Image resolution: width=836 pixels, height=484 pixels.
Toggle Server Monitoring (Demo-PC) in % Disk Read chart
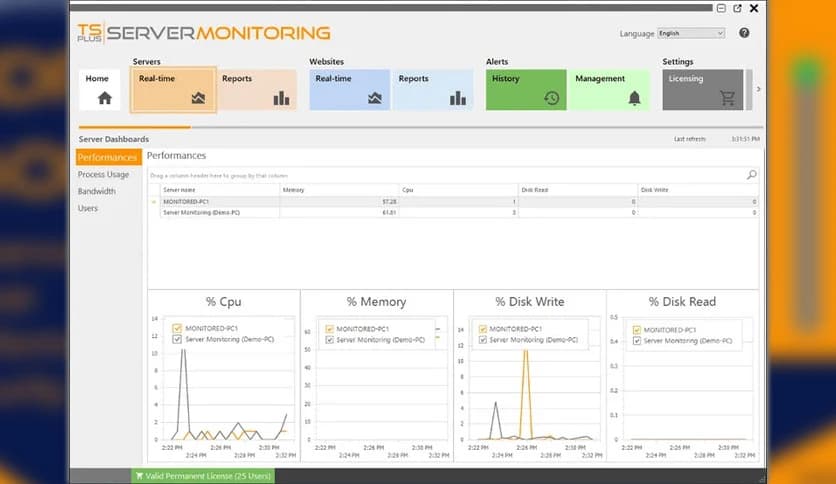pyautogui.click(x=637, y=341)
